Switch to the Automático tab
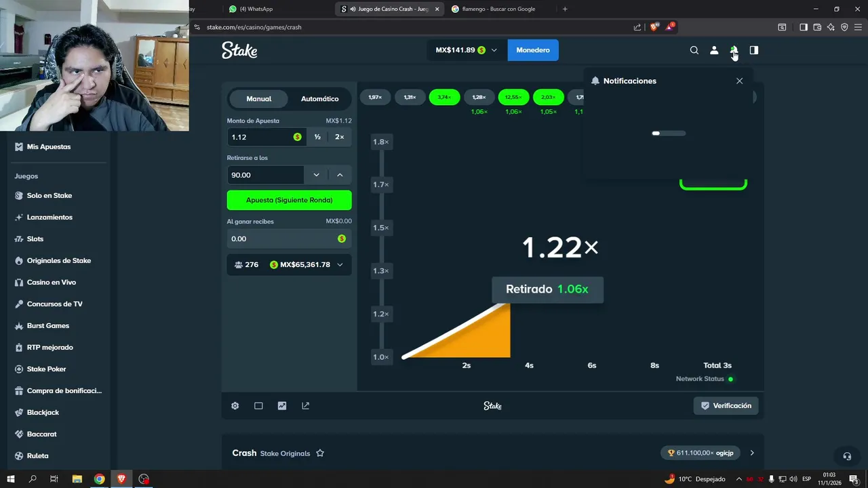The height and width of the screenshot is (488, 868). point(319,99)
